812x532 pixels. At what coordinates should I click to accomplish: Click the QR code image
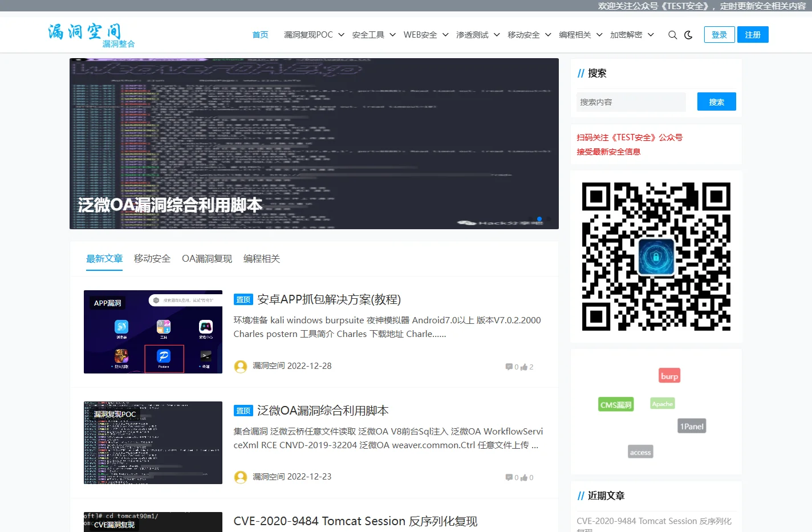656,257
